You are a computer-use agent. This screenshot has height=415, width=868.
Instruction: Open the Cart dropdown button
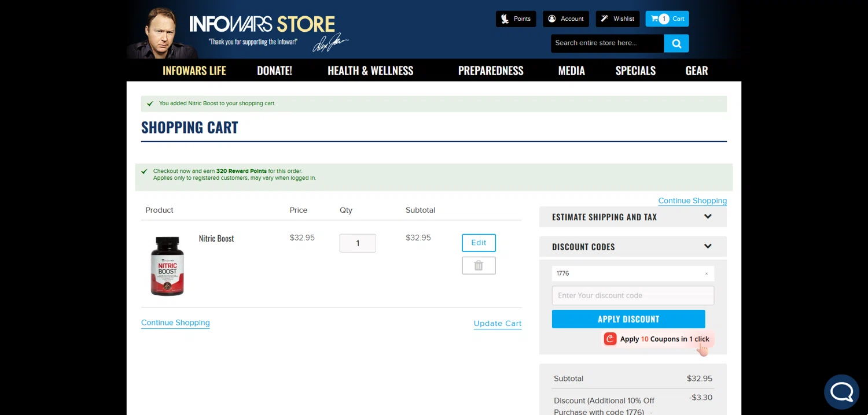(x=667, y=19)
